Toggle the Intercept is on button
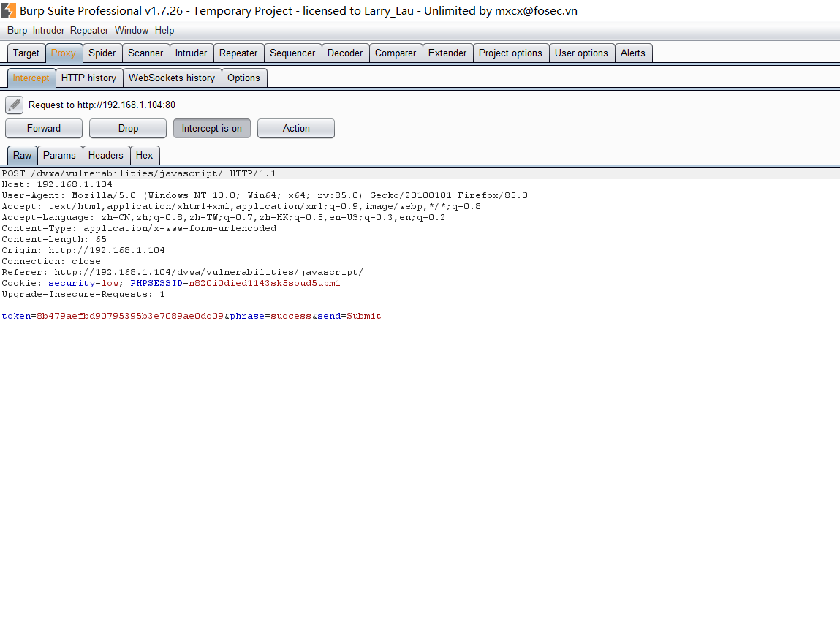 coord(212,129)
